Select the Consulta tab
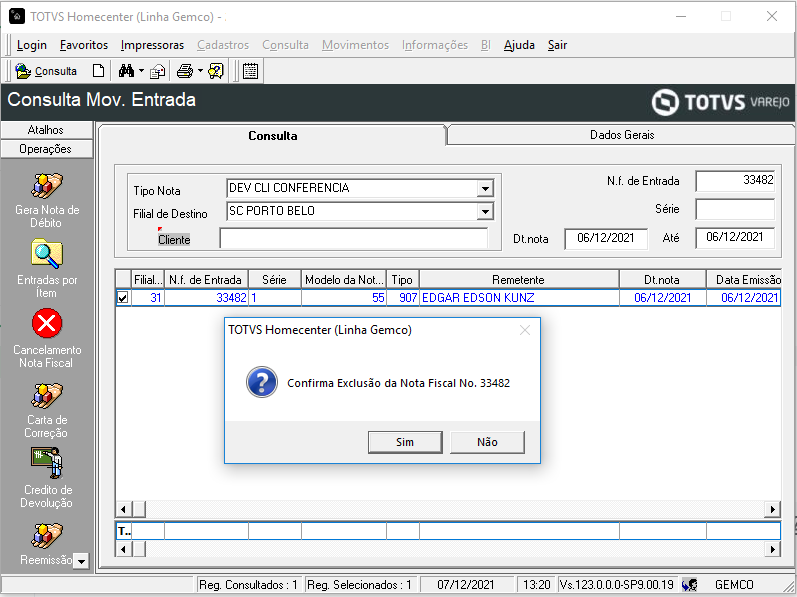 272,136
